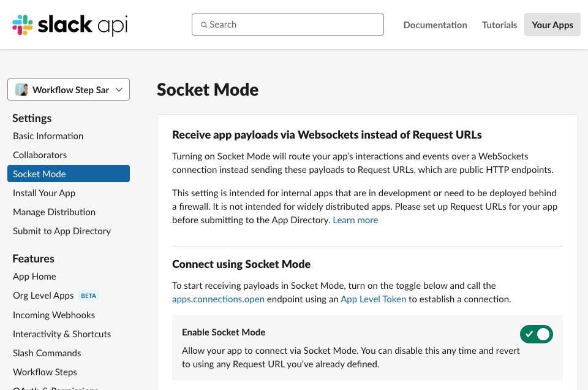Click the BETA badge beside Org Level Apps
This screenshot has width=588, height=390.
pos(89,296)
